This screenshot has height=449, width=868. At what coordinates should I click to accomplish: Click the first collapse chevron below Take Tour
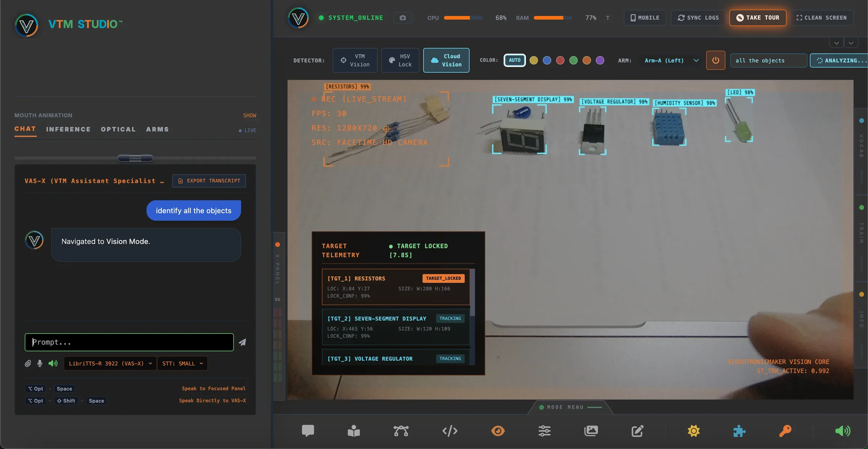[837, 43]
